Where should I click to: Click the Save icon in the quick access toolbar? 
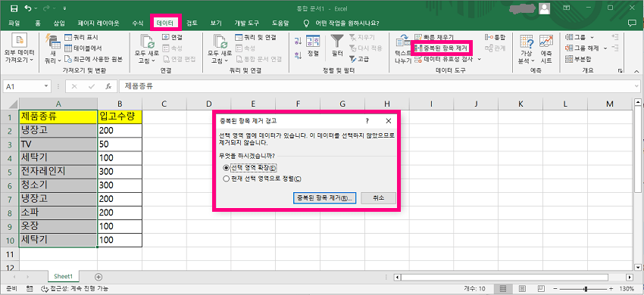click(x=14, y=8)
